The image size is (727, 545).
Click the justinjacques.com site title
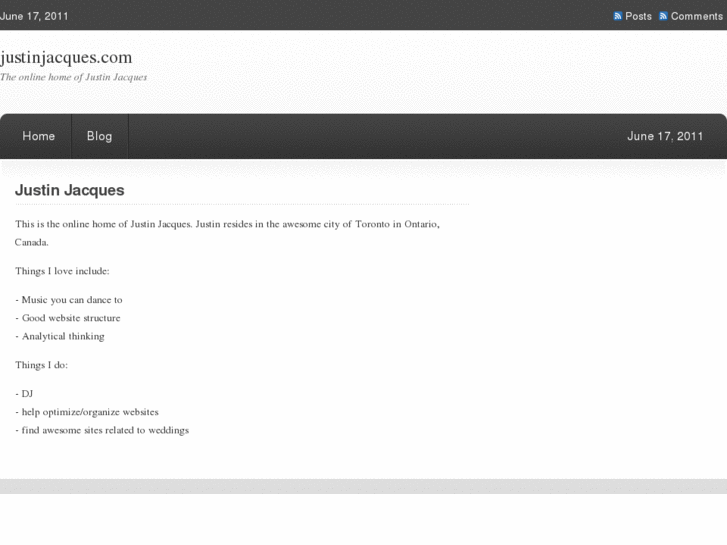(x=66, y=57)
